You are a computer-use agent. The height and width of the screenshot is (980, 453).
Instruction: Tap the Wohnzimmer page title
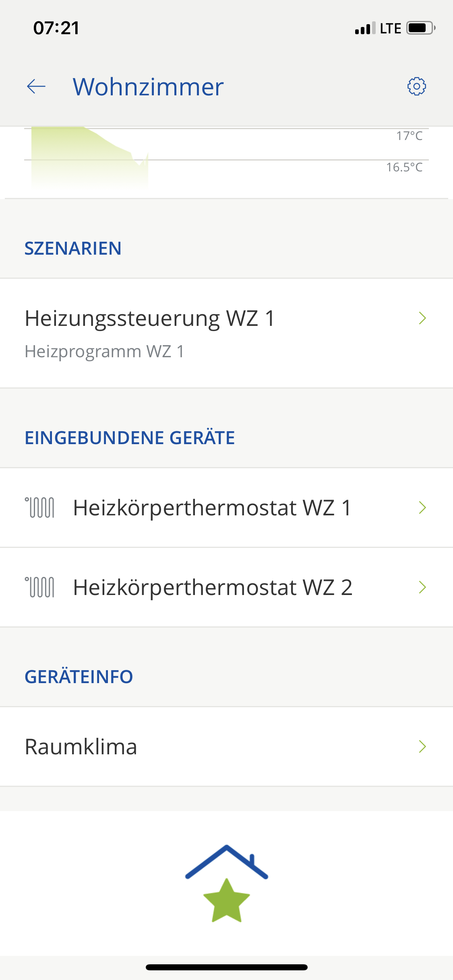[148, 86]
